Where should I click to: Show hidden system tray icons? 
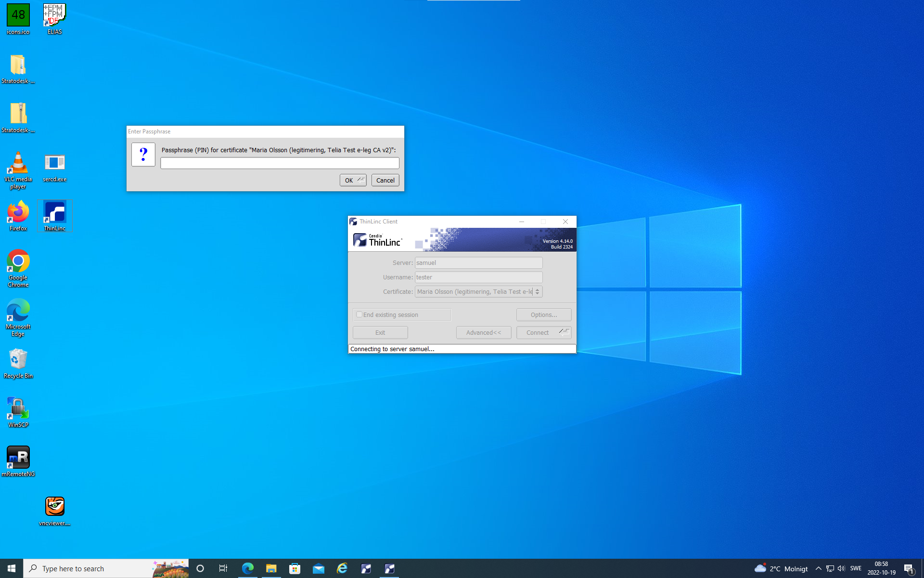click(x=819, y=568)
